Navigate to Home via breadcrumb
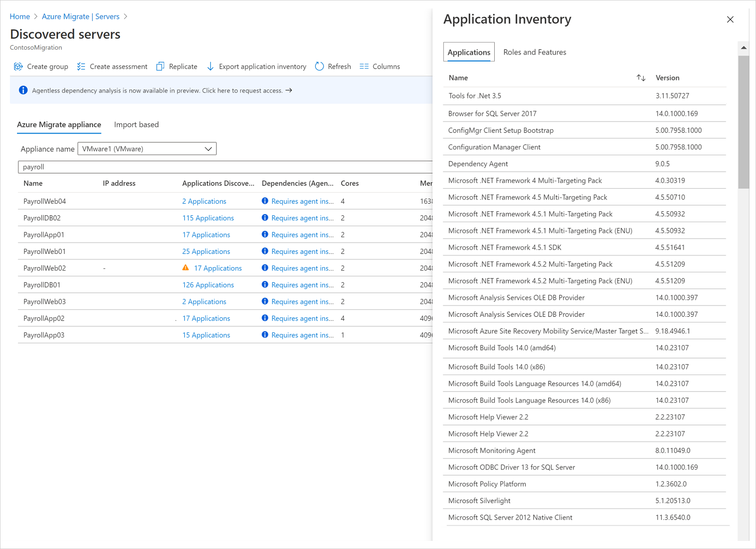Viewport: 756px width, 549px height. pos(19,16)
